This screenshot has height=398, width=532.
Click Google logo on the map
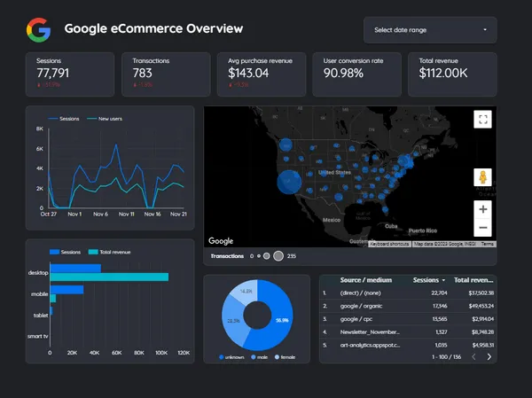[x=221, y=241]
